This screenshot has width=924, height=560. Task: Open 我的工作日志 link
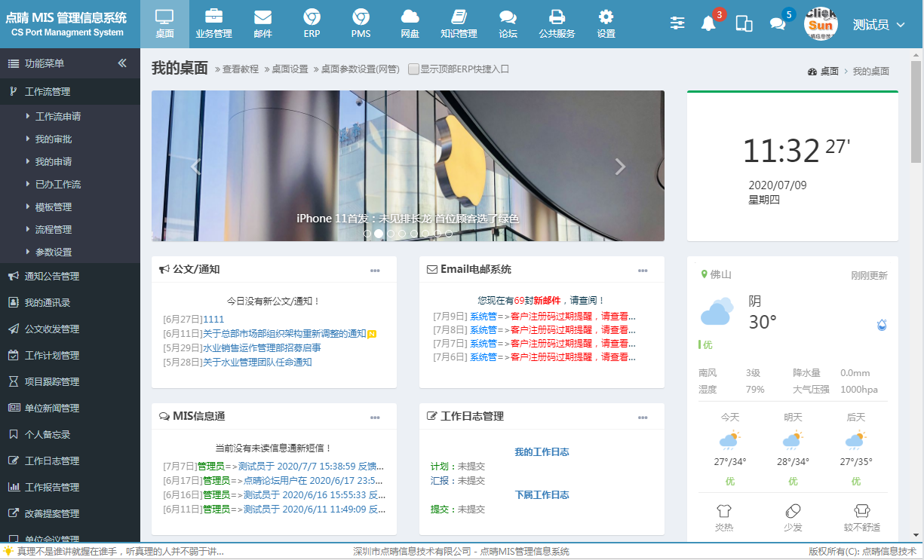(542, 452)
